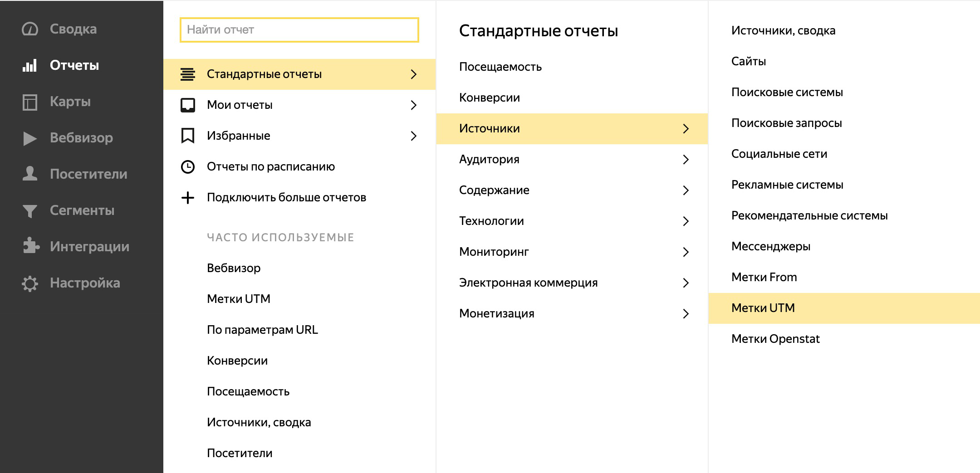Click the bookmark icon beside Избранные
The width and height of the screenshot is (980, 473).
click(187, 136)
